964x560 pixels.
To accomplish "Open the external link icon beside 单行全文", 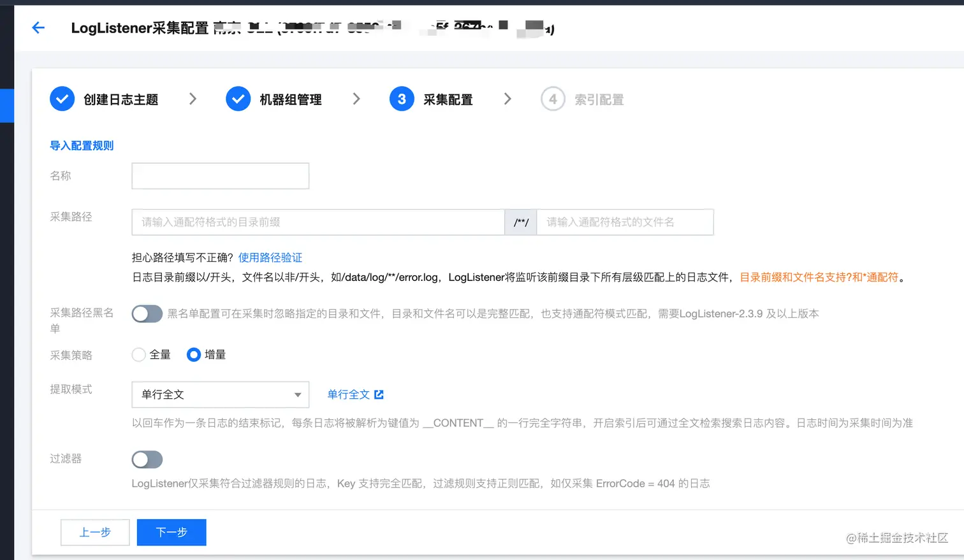I will pos(379,394).
